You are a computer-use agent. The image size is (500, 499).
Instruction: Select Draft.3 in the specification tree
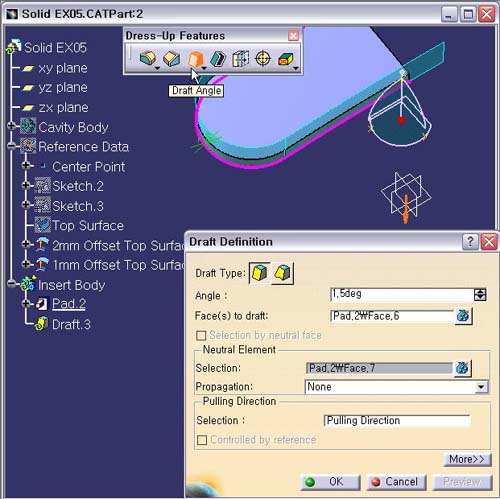[x=71, y=324]
